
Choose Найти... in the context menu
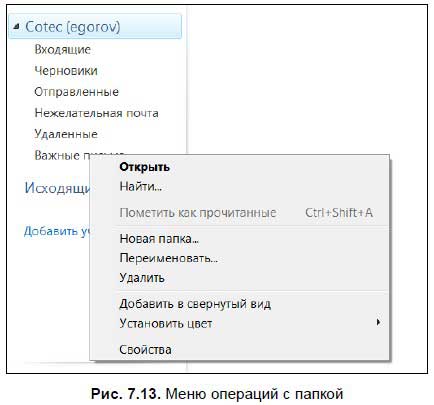click(141, 186)
